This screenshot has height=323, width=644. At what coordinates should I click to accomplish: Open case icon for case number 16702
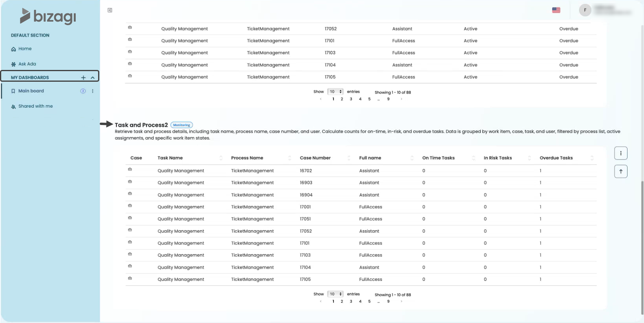tap(130, 169)
